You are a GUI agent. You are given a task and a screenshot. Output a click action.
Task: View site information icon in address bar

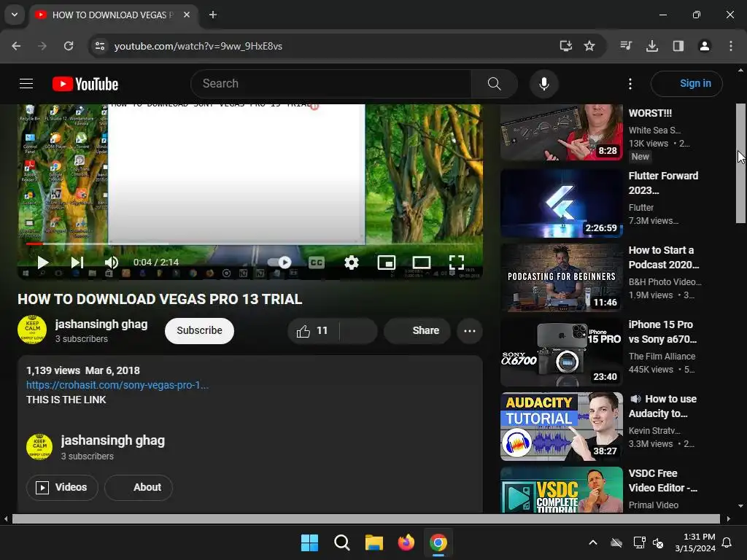click(x=100, y=46)
